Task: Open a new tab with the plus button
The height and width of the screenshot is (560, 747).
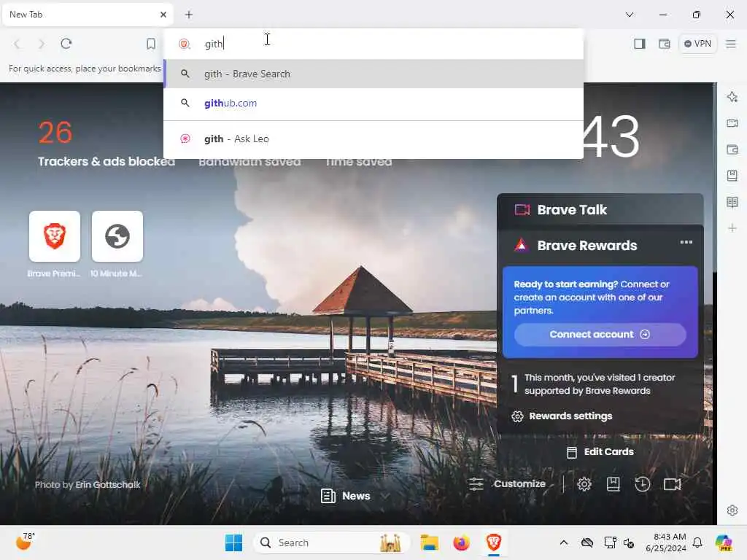Action: pos(189,15)
